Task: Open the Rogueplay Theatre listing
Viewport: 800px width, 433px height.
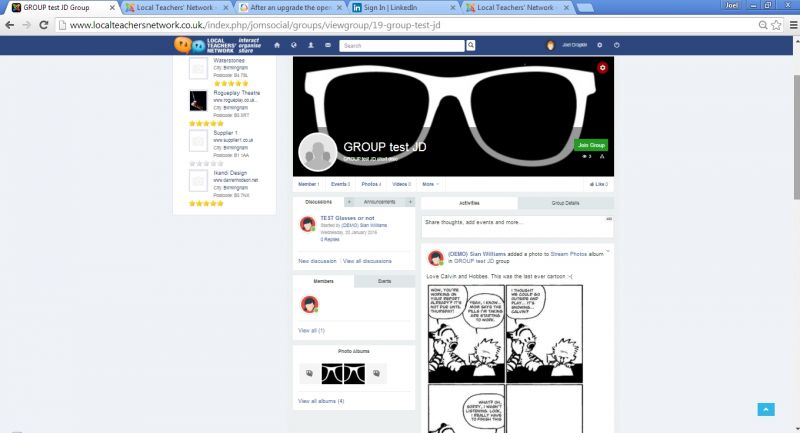Action: click(236, 93)
